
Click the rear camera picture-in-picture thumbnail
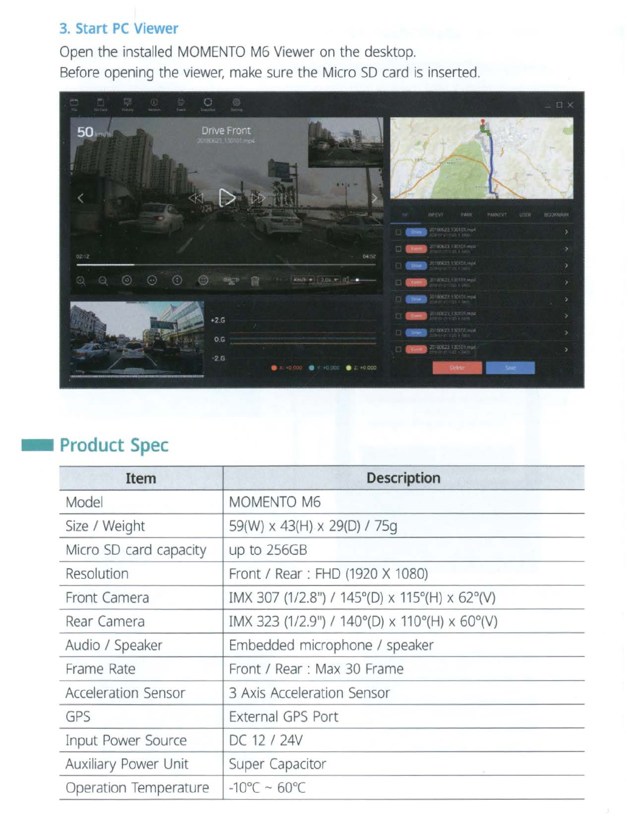coord(345,143)
